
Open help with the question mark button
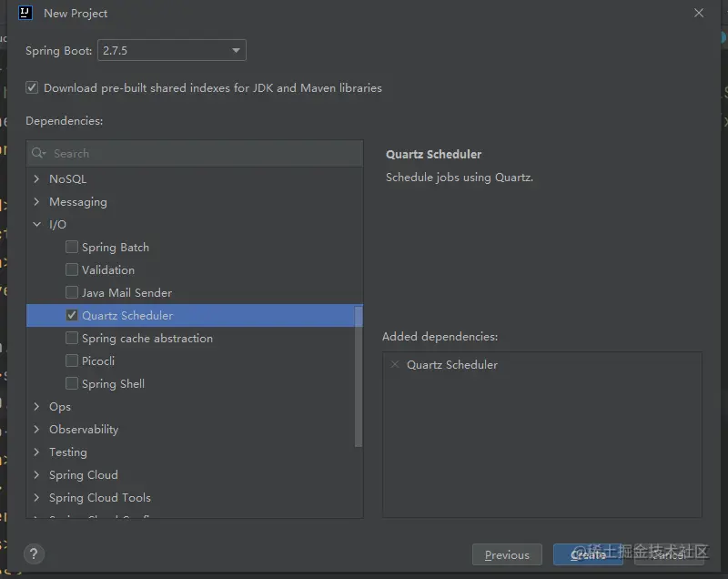point(34,554)
